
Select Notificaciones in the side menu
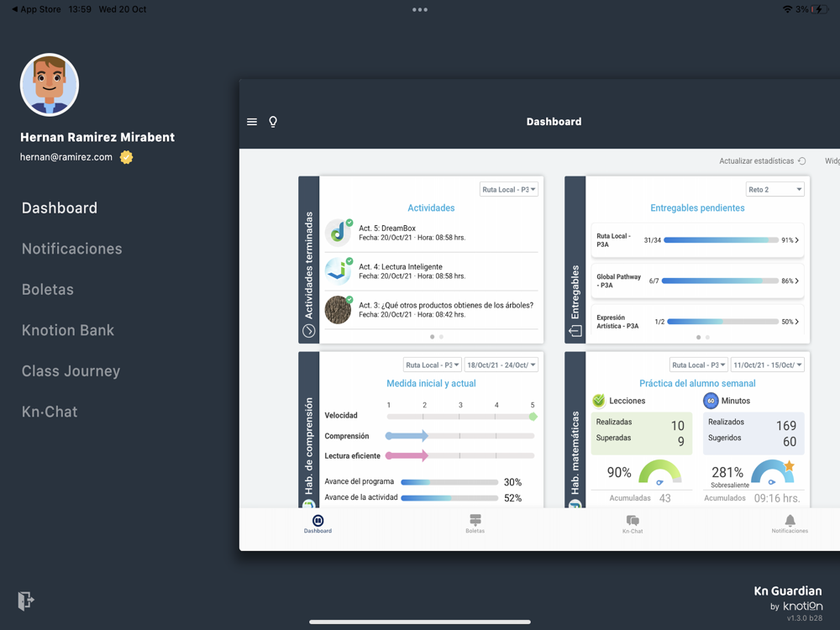(71, 249)
